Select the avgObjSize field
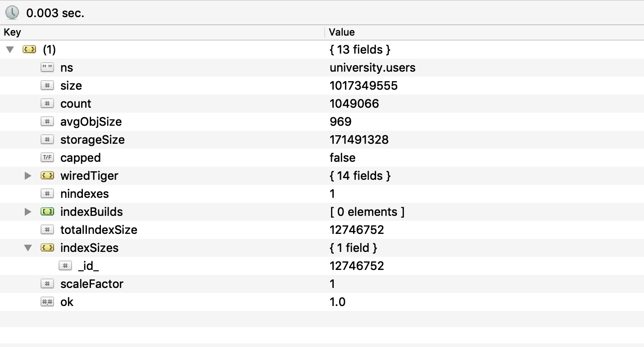This screenshot has width=644, height=347. click(x=91, y=122)
